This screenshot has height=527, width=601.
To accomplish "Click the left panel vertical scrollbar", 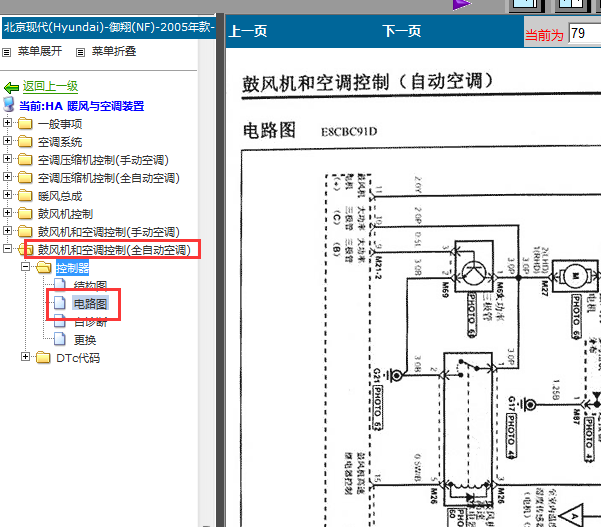I will (207, 282).
